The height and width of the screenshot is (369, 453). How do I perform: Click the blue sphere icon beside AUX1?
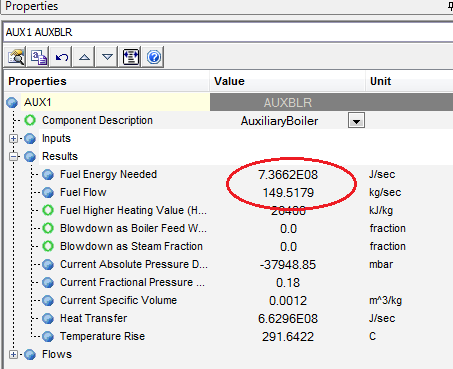[12, 102]
